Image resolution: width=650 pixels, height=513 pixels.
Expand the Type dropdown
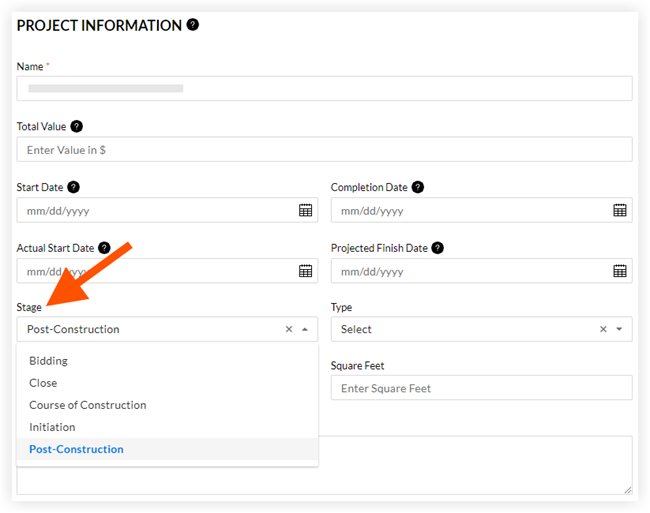619,329
